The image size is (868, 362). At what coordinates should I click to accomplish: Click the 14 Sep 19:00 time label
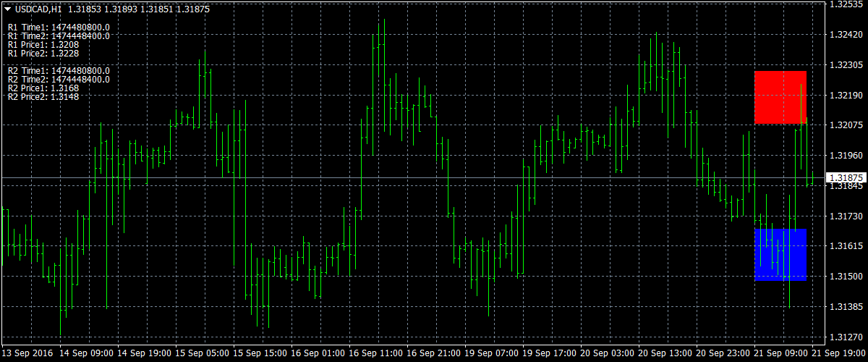click(144, 353)
